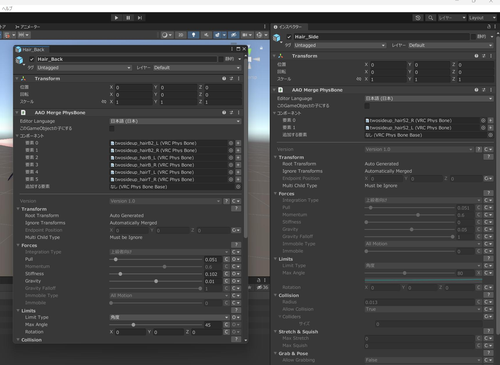
Task: Start Play mode with the play button
Action: (116, 18)
